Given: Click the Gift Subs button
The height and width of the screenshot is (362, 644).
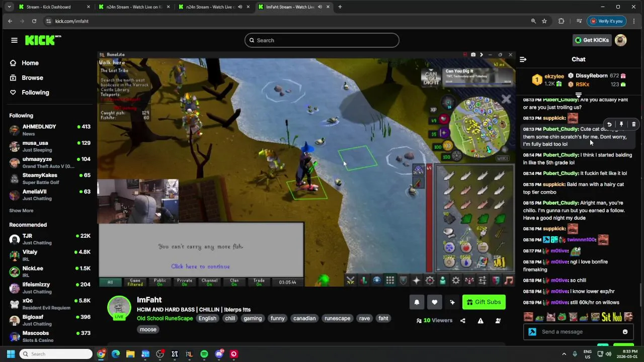Looking at the screenshot, I should (x=484, y=302).
